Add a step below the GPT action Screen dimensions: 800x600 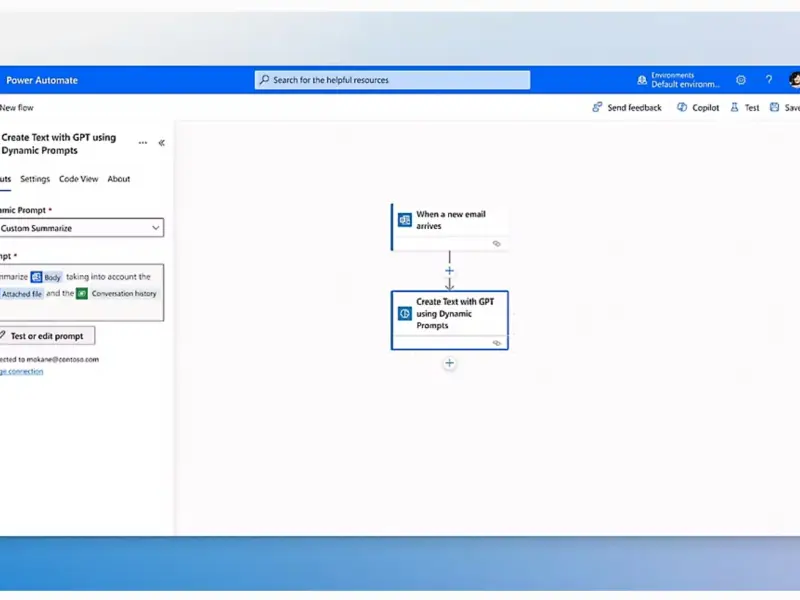coord(449,363)
